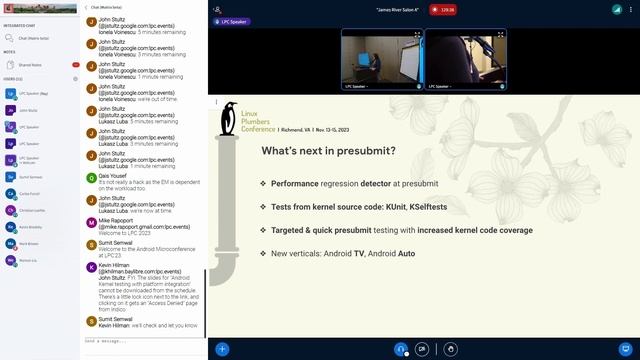Open the plus Actions menu
Image resolution: width=640 pixels, height=360 pixels.
point(222,349)
